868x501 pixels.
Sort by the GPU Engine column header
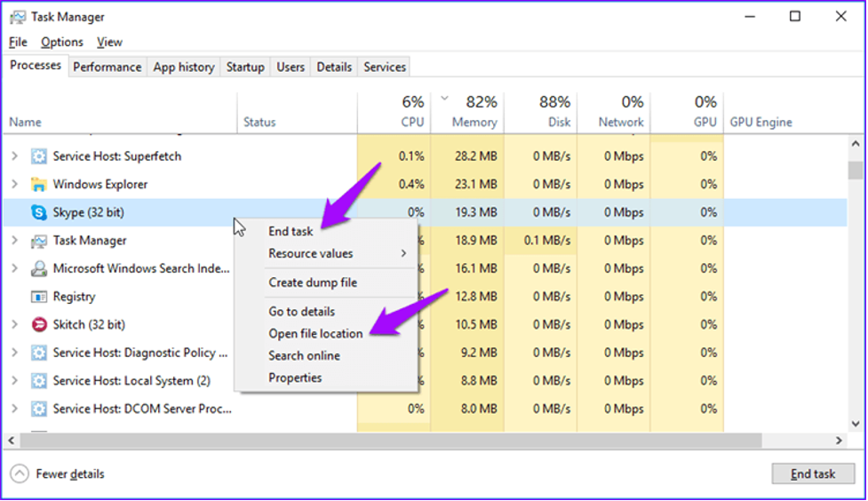pos(761,122)
